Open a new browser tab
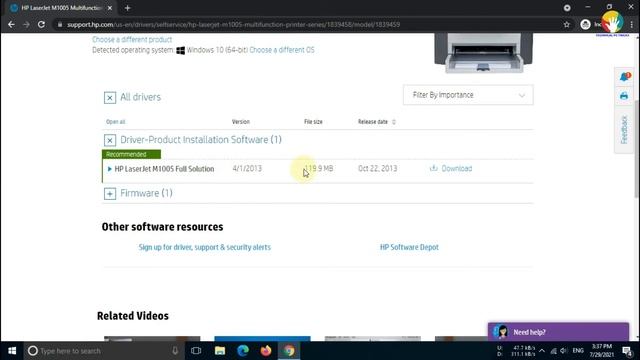Image resolution: width=640 pixels, height=360 pixels. (x=127, y=8)
